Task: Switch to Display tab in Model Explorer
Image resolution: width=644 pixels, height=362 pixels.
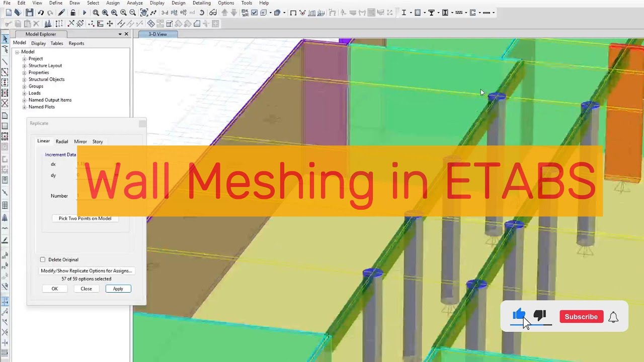Action: click(x=38, y=43)
